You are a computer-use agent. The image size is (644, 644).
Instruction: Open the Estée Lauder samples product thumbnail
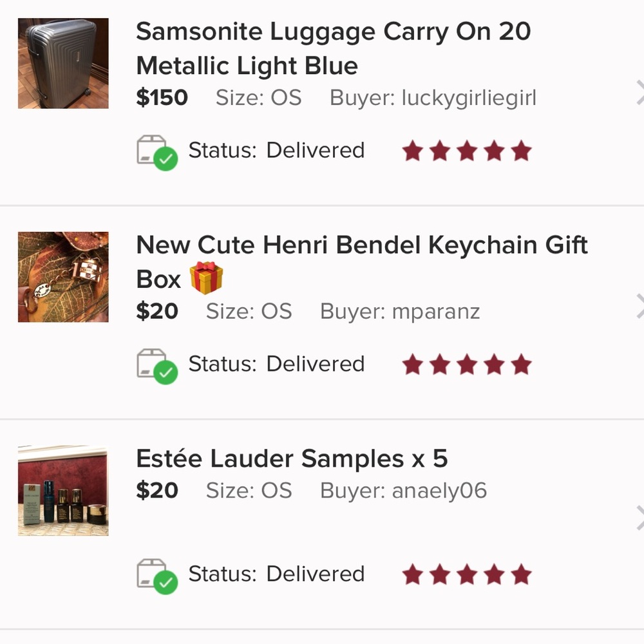[x=63, y=490]
